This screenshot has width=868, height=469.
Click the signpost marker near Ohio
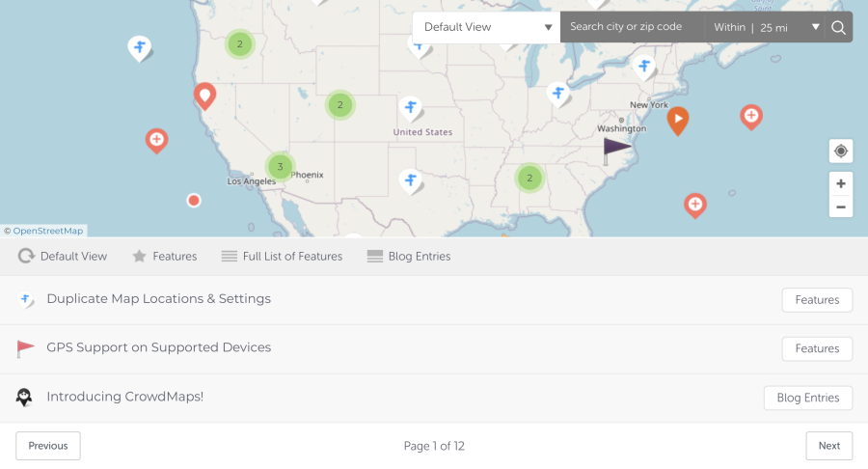[558, 93]
